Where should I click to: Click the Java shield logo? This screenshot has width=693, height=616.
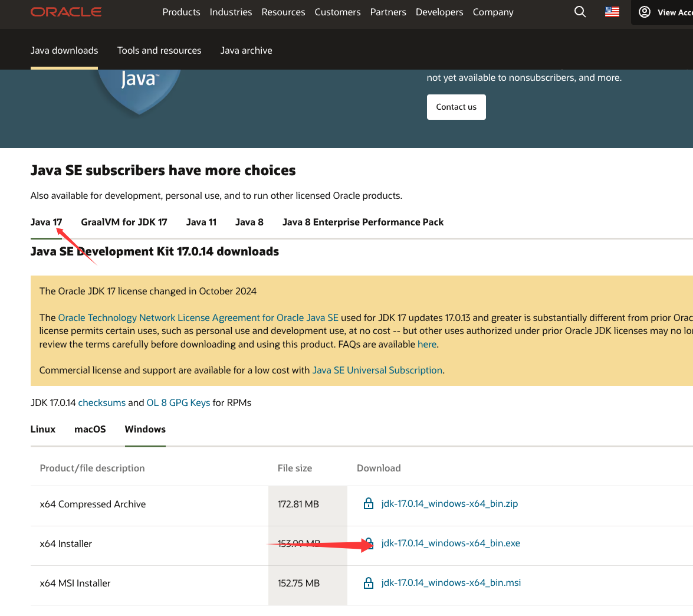coord(139,89)
